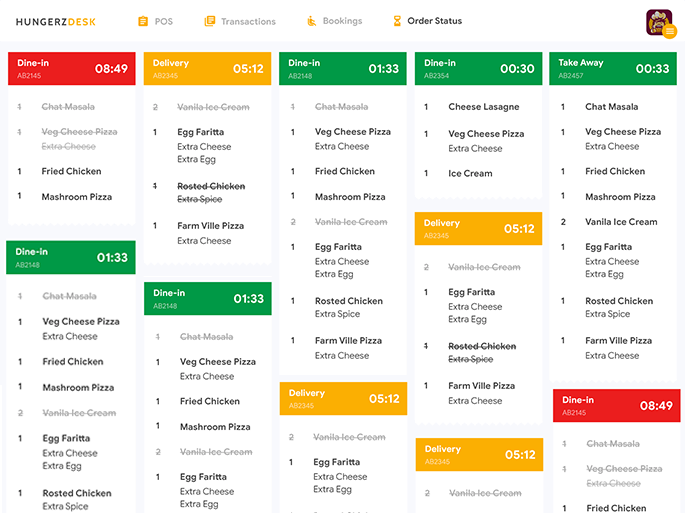Screen dimensions: 685x513
Task: Click the 00:33 timer on Take Away order
Action: pos(652,69)
